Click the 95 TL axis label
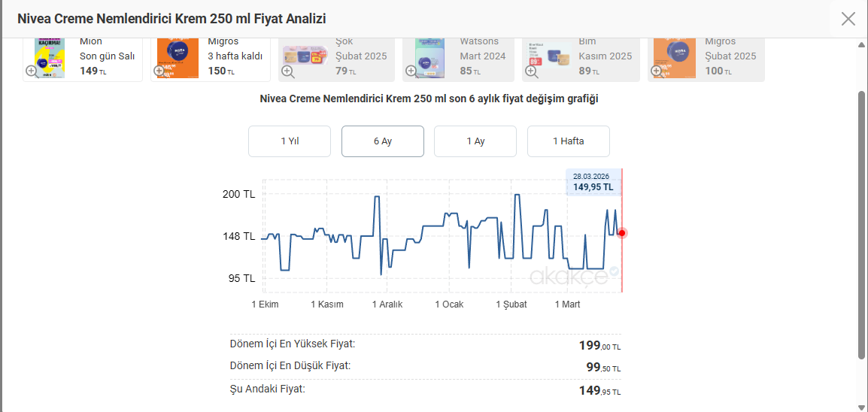Viewport: 868px width, 412px height. 242,277
